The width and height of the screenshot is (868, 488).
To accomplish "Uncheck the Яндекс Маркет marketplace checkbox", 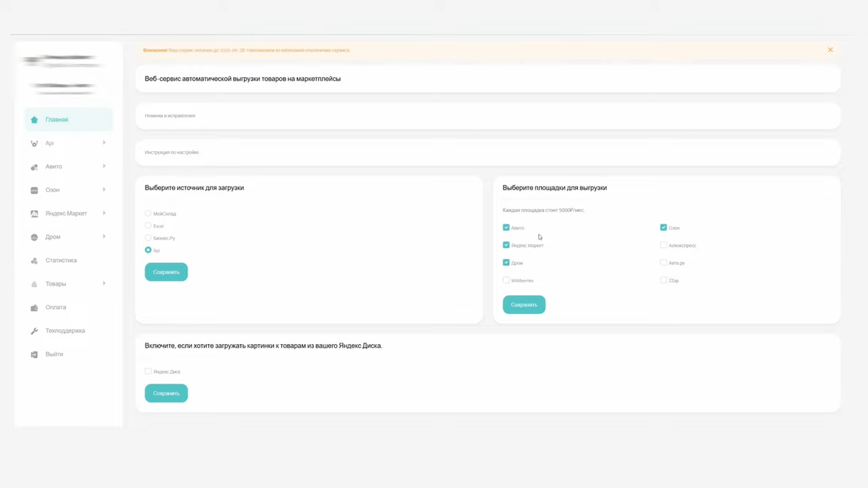I will (506, 245).
